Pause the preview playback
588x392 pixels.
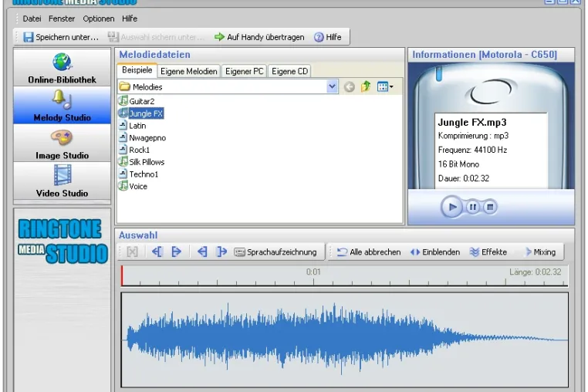(472, 207)
